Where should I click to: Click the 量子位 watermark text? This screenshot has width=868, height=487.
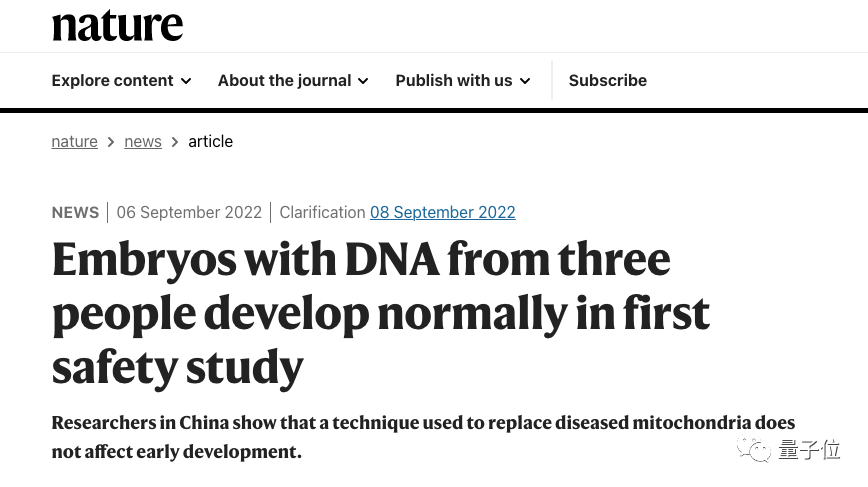point(809,450)
